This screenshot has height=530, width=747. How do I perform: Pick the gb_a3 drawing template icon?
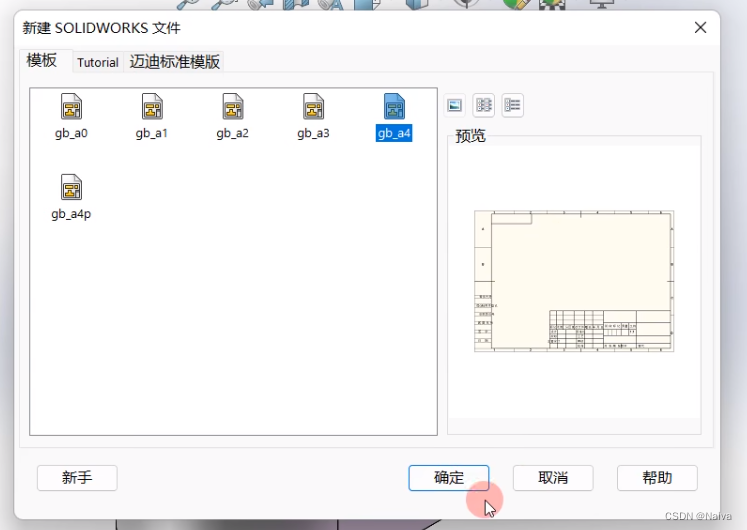pyautogui.click(x=313, y=106)
